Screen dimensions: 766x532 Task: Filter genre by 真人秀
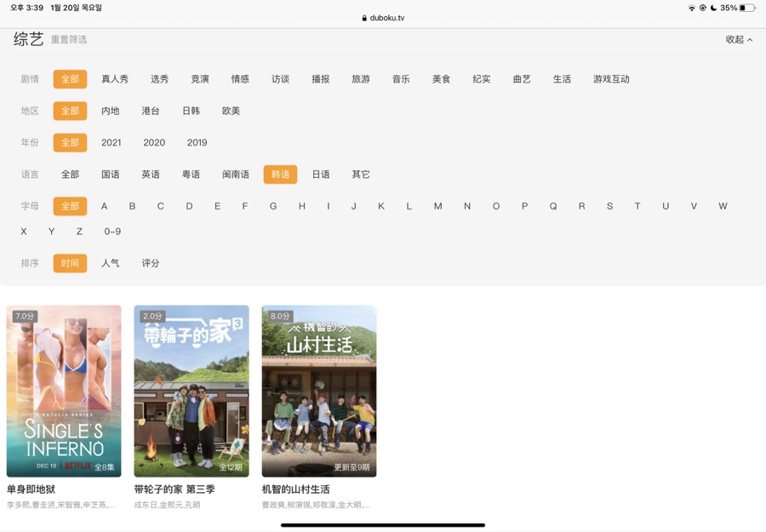[115, 79]
